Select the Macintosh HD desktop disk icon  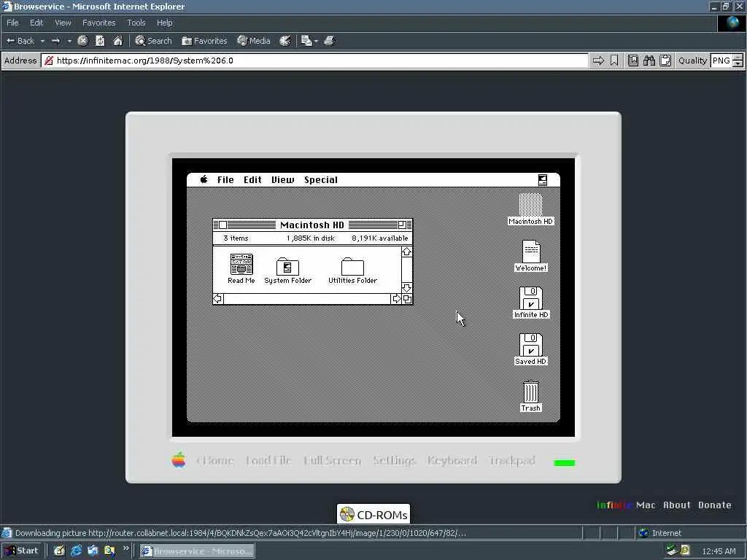pos(530,209)
